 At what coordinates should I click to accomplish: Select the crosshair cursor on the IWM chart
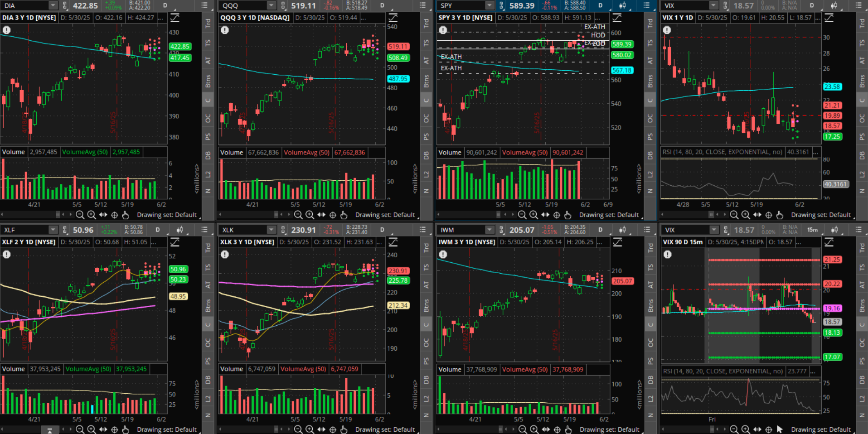[x=557, y=429]
